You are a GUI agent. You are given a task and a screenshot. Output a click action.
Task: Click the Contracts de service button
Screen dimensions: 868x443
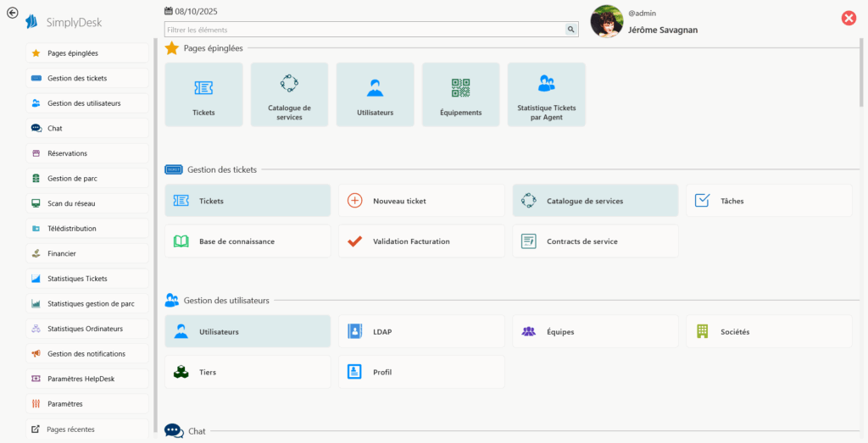coord(595,241)
